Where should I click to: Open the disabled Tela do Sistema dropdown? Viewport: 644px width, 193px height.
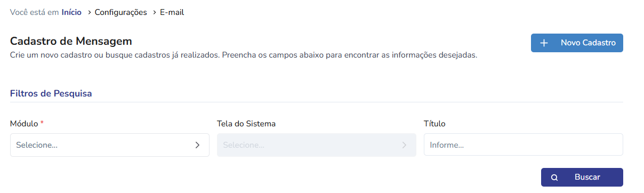click(317, 145)
